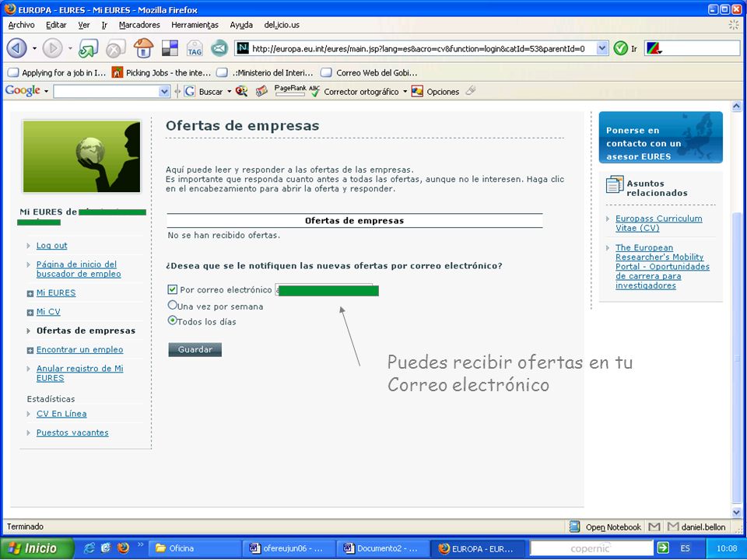This screenshot has height=560, width=747.
Task: Open the Editar menu
Action: [x=56, y=25]
